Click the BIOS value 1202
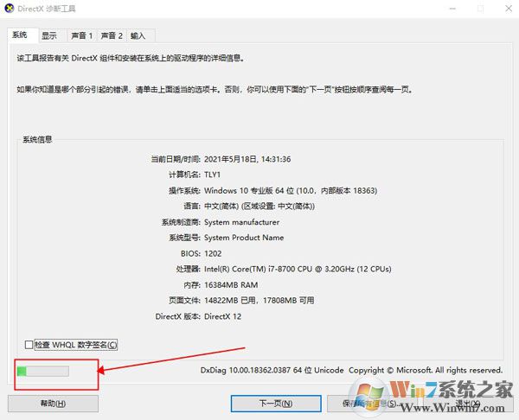The image size is (519, 420). pos(213,254)
